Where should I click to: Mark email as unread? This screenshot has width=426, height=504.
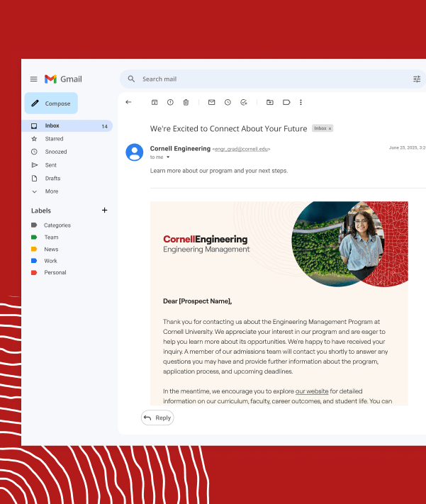click(211, 102)
